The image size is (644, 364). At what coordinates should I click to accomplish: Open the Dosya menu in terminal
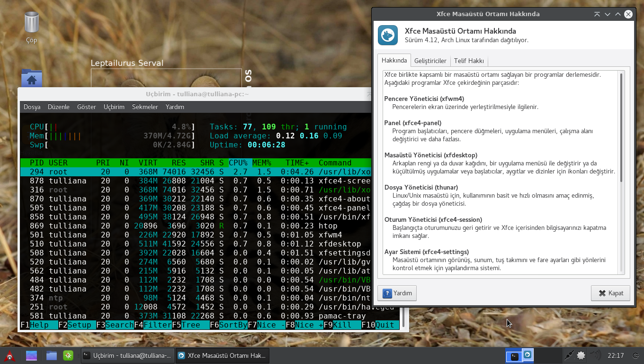point(32,107)
